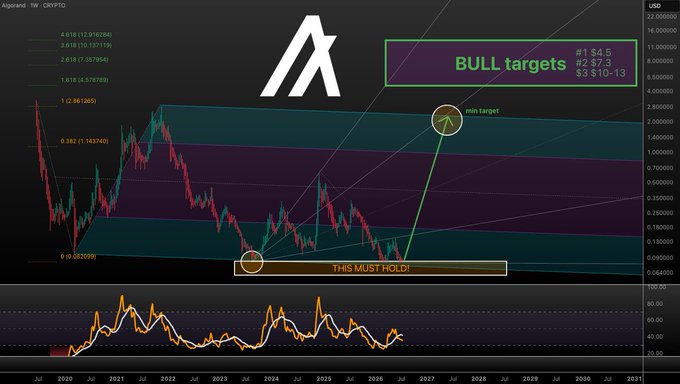
Task: Click the 100.00 oscillator axis label
Action: coord(657,287)
